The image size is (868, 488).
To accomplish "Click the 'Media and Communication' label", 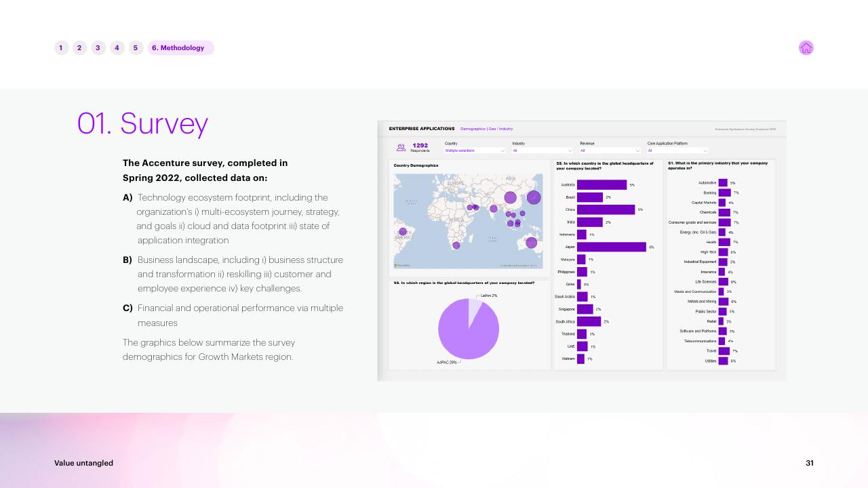I will pyautogui.click(x=695, y=291).
